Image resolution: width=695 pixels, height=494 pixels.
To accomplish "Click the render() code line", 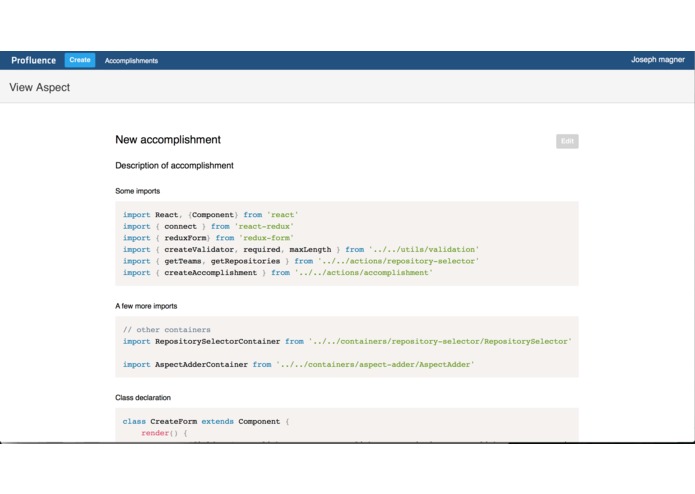I will pyautogui.click(x=164, y=433).
